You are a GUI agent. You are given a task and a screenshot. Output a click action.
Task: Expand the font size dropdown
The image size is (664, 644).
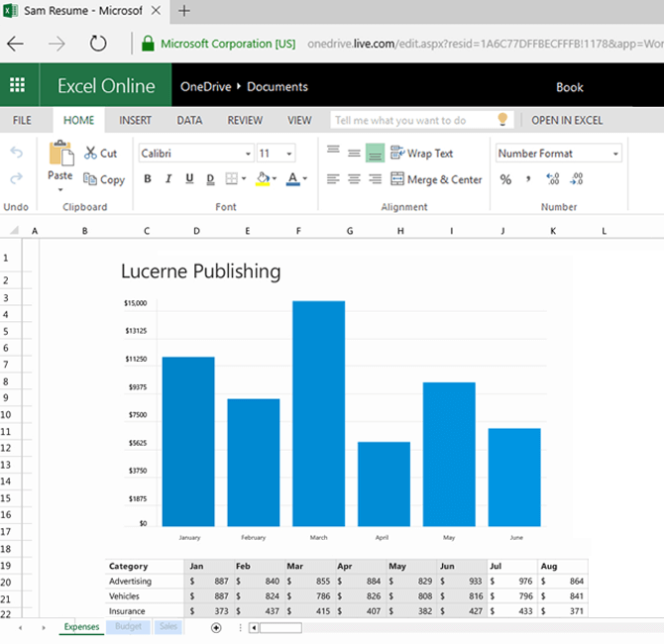(x=288, y=154)
